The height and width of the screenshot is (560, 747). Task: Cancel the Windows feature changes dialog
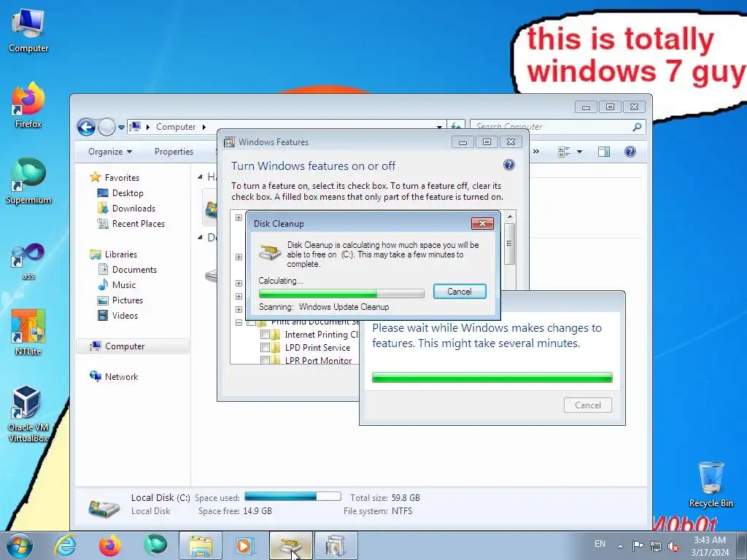pos(588,405)
